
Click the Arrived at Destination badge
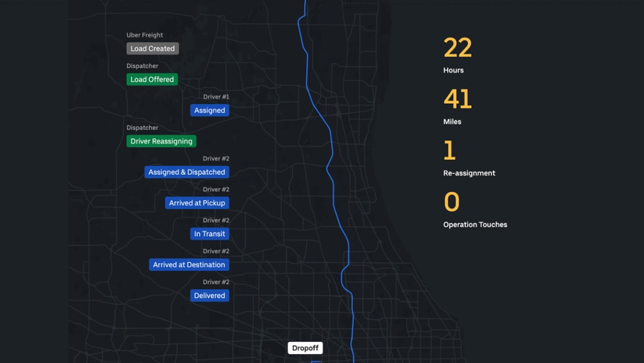[189, 265]
